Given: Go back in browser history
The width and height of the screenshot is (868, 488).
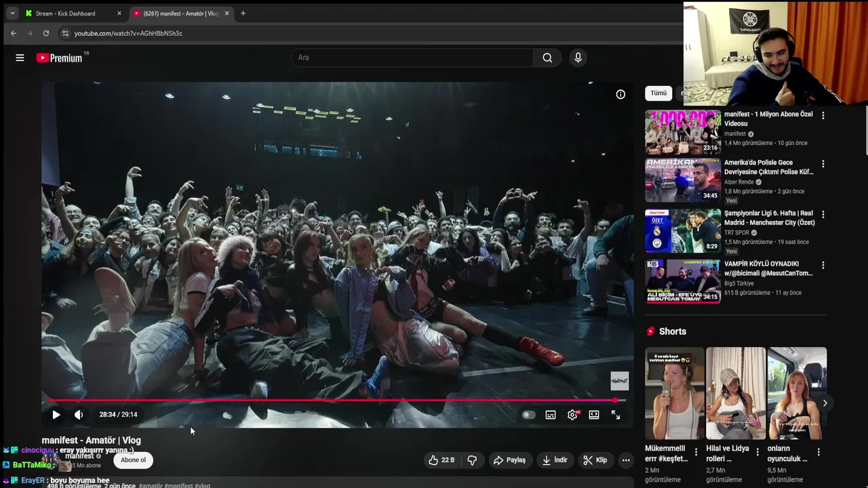Looking at the screenshot, I should coord(14,33).
